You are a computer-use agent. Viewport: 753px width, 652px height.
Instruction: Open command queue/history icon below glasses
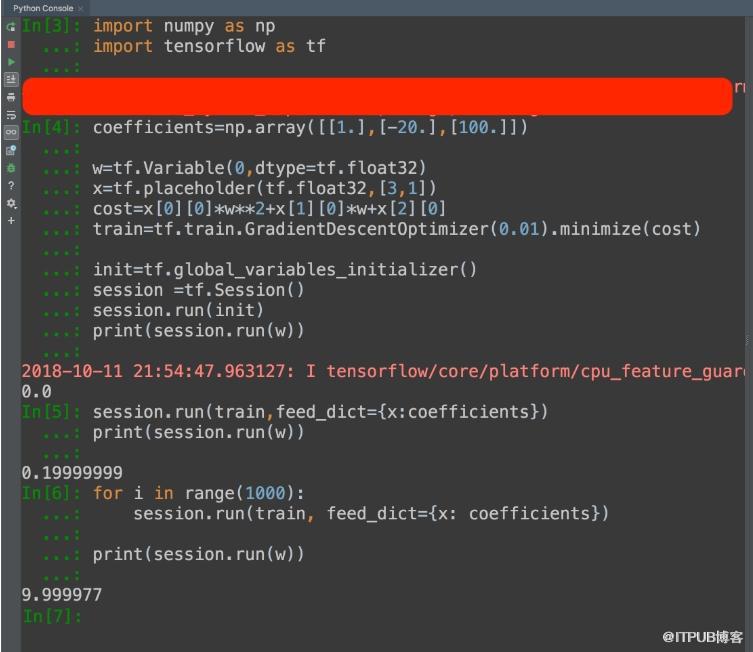[x=11, y=150]
